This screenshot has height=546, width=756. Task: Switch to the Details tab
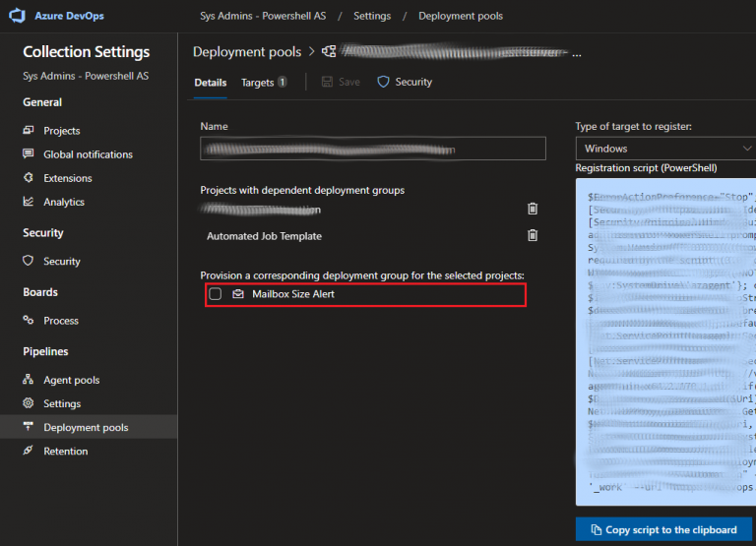[211, 83]
